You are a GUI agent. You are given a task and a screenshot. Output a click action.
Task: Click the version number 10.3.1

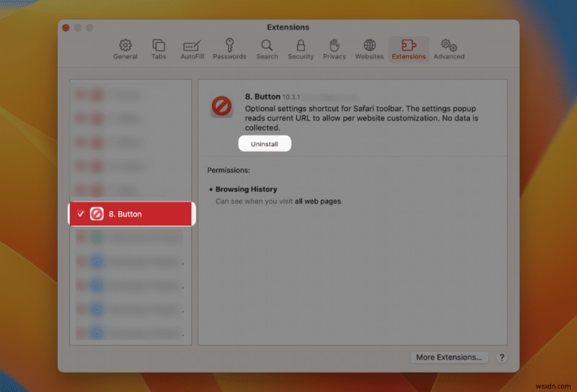click(x=291, y=97)
